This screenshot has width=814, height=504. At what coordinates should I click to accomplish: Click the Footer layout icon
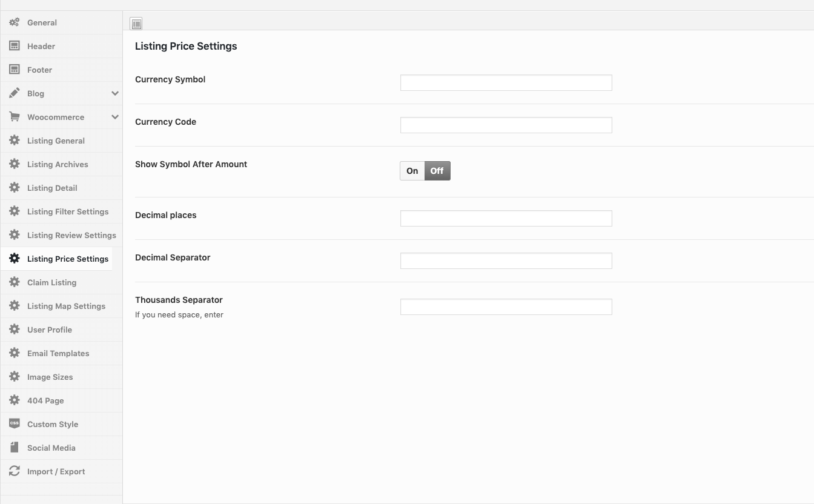point(15,70)
